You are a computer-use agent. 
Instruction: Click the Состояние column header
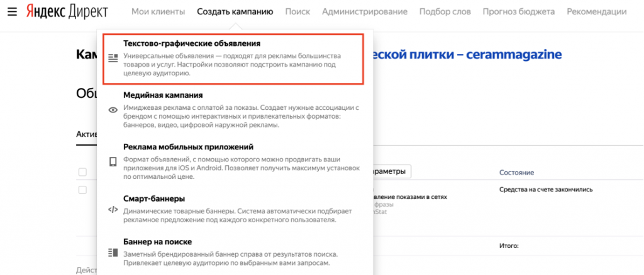click(x=517, y=173)
